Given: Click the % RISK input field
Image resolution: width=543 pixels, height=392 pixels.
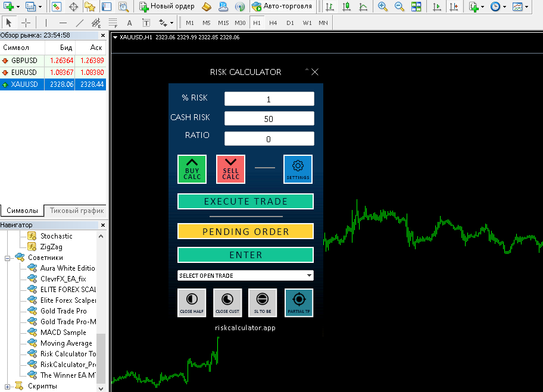Looking at the screenshot, I should click(x=269, y=99).
